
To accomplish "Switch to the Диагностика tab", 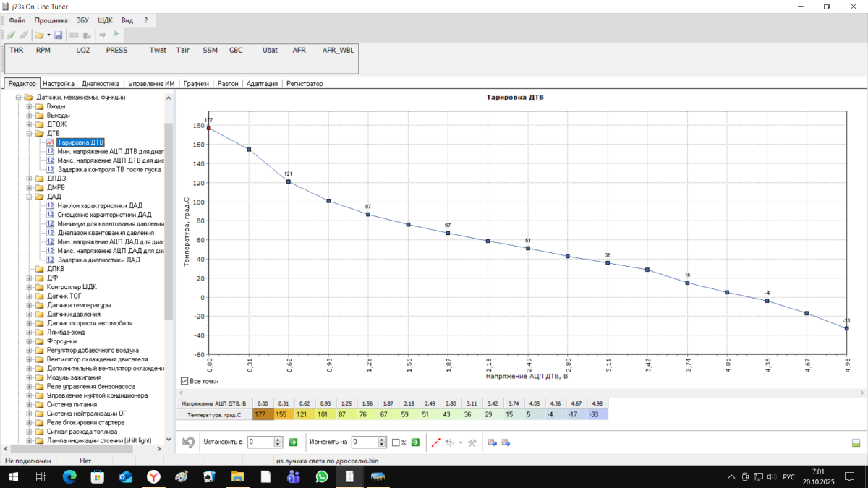I will (101, 83).
